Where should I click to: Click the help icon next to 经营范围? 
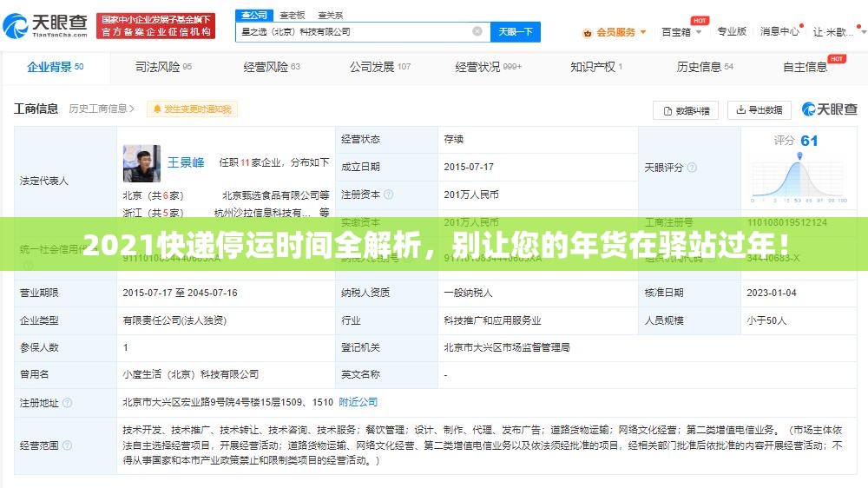(x=68, y=445)
